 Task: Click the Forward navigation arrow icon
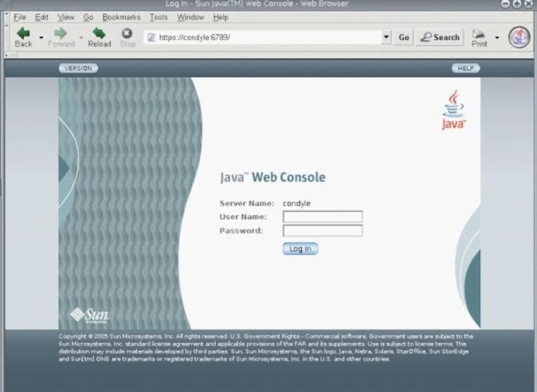click(61, 34)
